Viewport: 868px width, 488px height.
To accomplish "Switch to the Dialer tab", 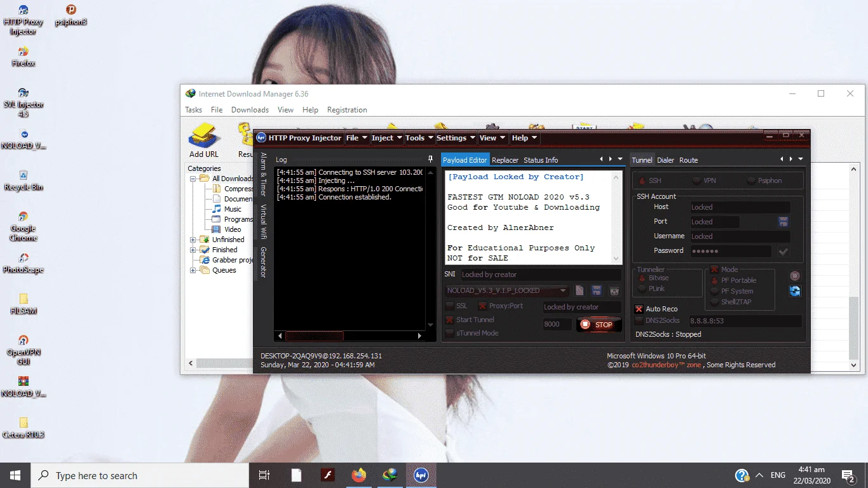I will [x=665, y=160].
